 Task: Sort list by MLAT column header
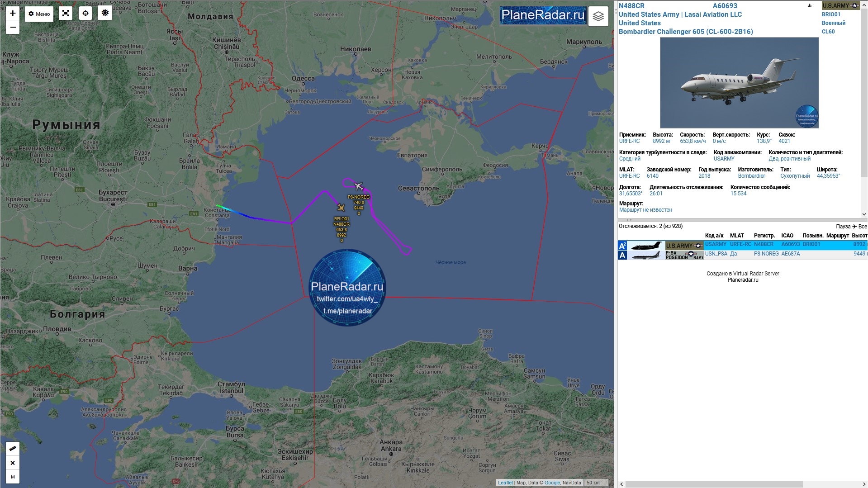[x=737, y=236]
